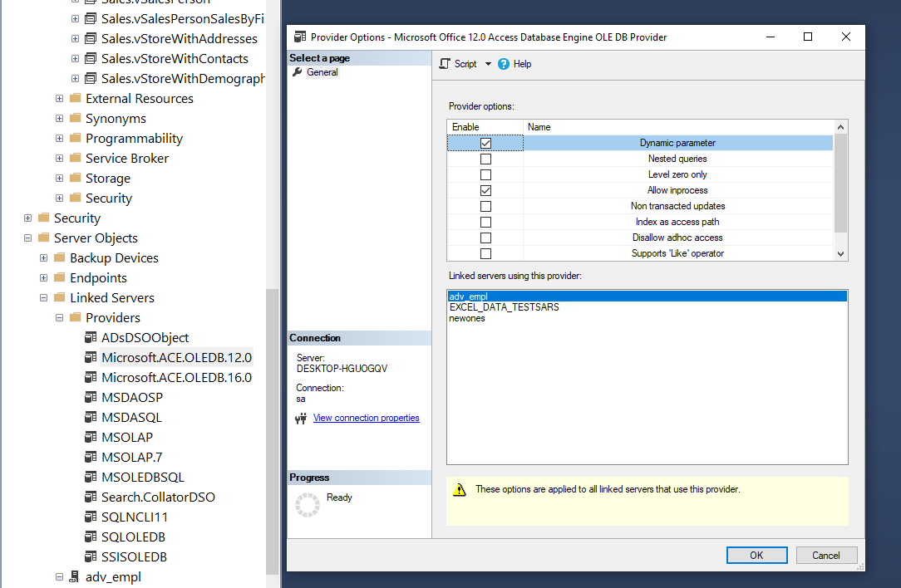Select the SQLNCLI11 provider icon
This screenshot has width=901, height=588.
coord(90,517)
